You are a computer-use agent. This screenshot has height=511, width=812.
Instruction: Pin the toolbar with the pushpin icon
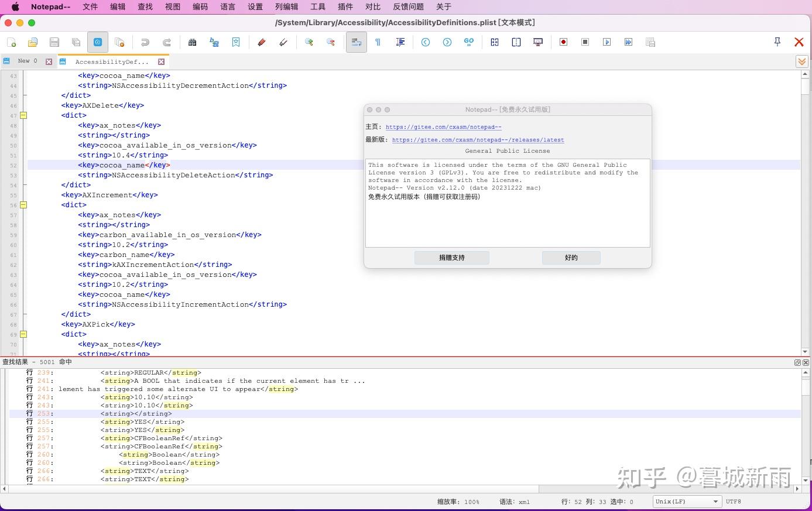[x=777, y=42]
